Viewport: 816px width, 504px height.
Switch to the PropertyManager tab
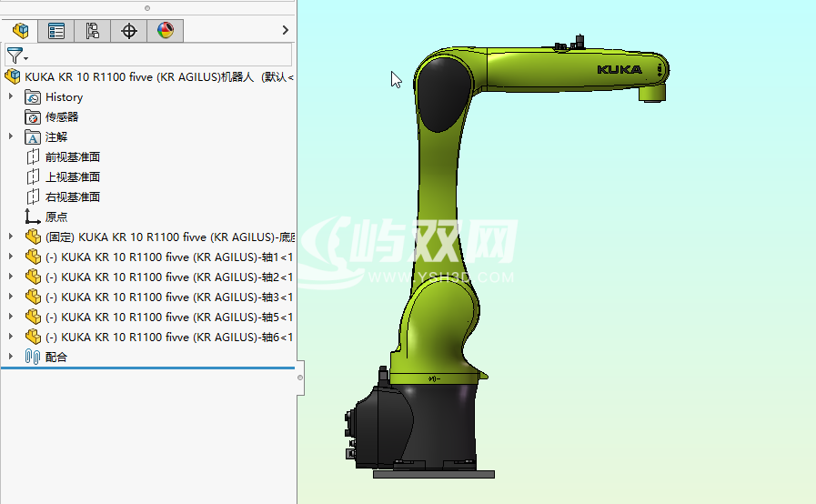pos(55,31)
